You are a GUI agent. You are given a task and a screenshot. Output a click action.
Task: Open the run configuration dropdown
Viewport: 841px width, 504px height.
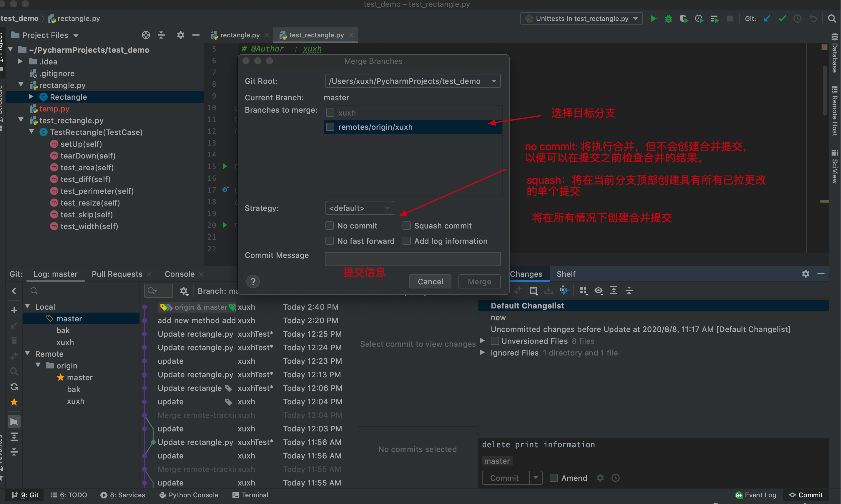(x=581, y=19)
